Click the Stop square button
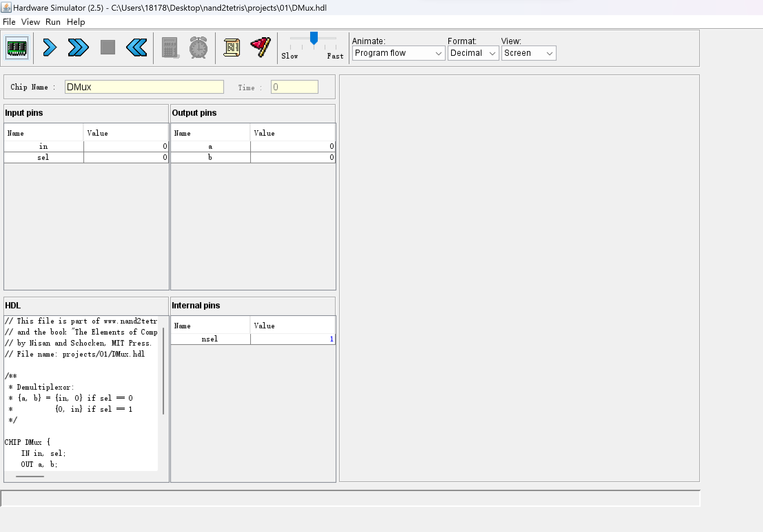This screenshot has width=763, height=532. (108, 48)
